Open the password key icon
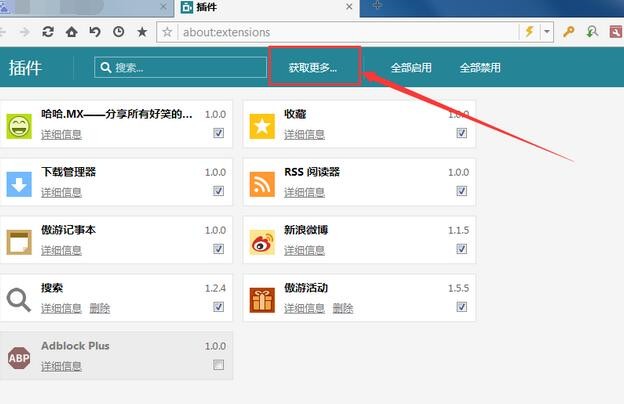 [x=568, y=32]
